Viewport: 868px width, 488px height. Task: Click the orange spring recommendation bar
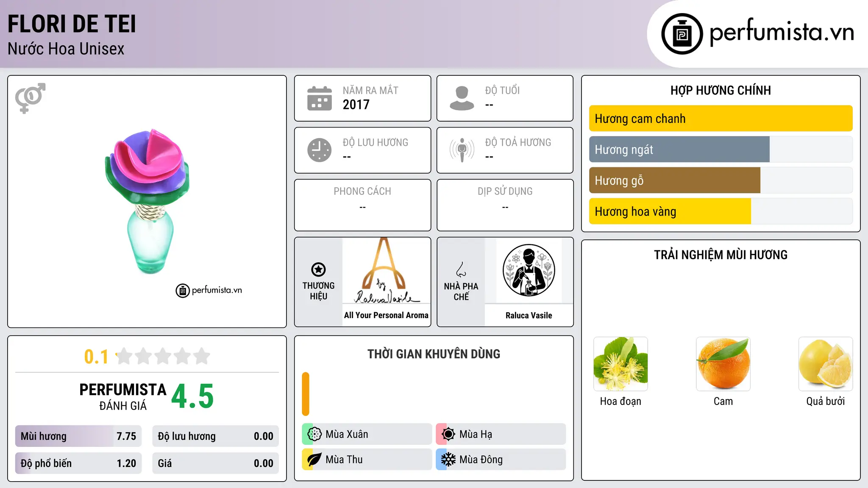click(x=306, y=394)
